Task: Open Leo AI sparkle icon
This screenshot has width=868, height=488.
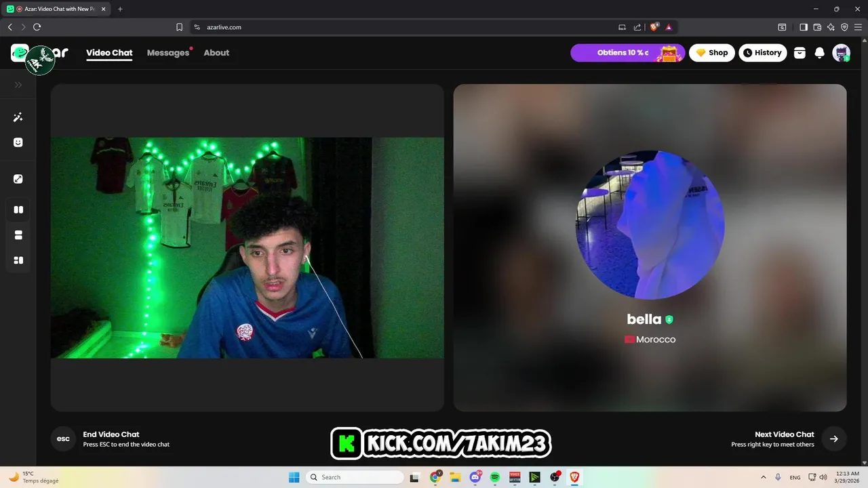Action: pos(831,27)
